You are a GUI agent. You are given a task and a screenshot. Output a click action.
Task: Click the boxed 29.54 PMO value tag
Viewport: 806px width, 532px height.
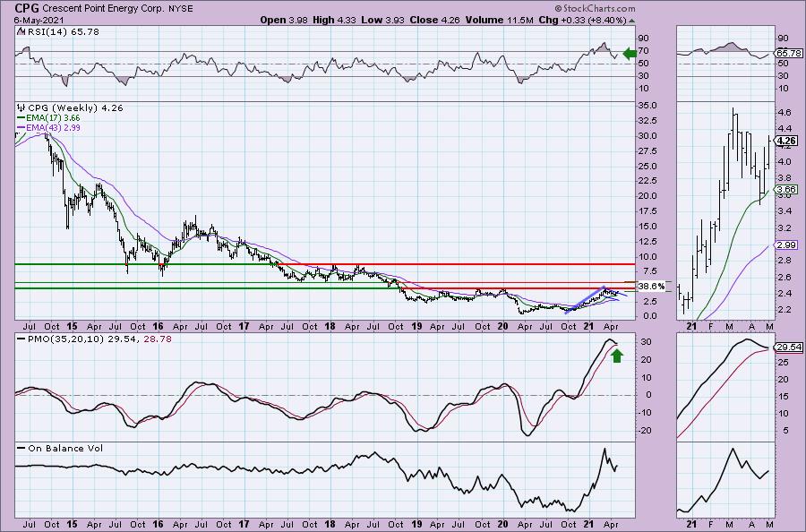click(789, 348)
